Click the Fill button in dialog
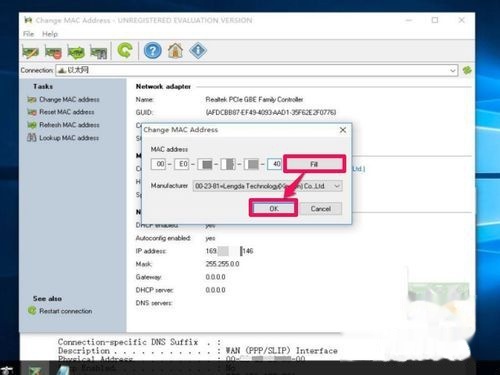Screen dimensions: 500x375 (314, 164)
